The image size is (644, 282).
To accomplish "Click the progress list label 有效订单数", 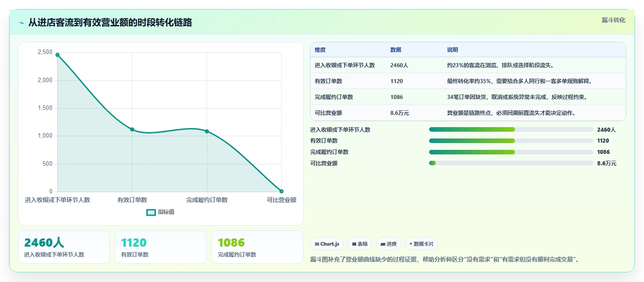I will pyautogui.click(x=324, y=141).
